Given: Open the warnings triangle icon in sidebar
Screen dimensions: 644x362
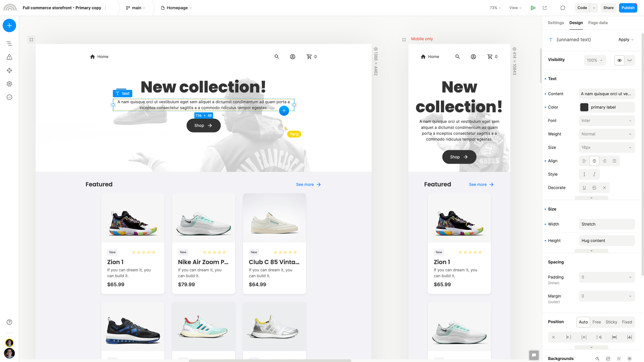Looking at the screenshot, I should pyautogui.click(x=9, y=57).
